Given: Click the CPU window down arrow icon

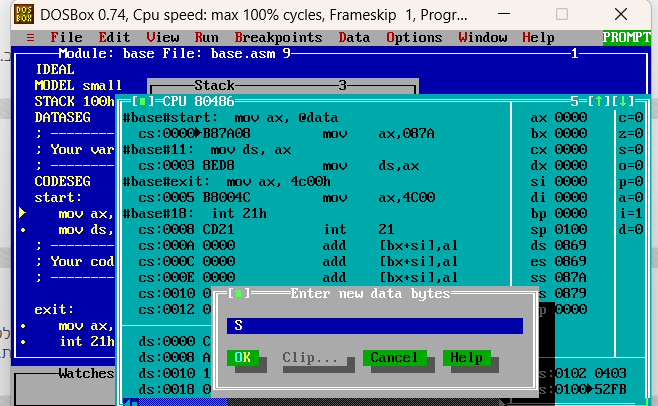Looking at the screenshot, I should pyautogui.click(x=623, y=101).
